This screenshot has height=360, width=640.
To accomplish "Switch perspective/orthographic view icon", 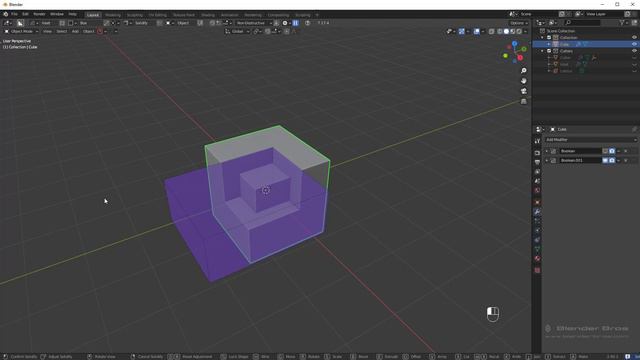I will (524, 101).
